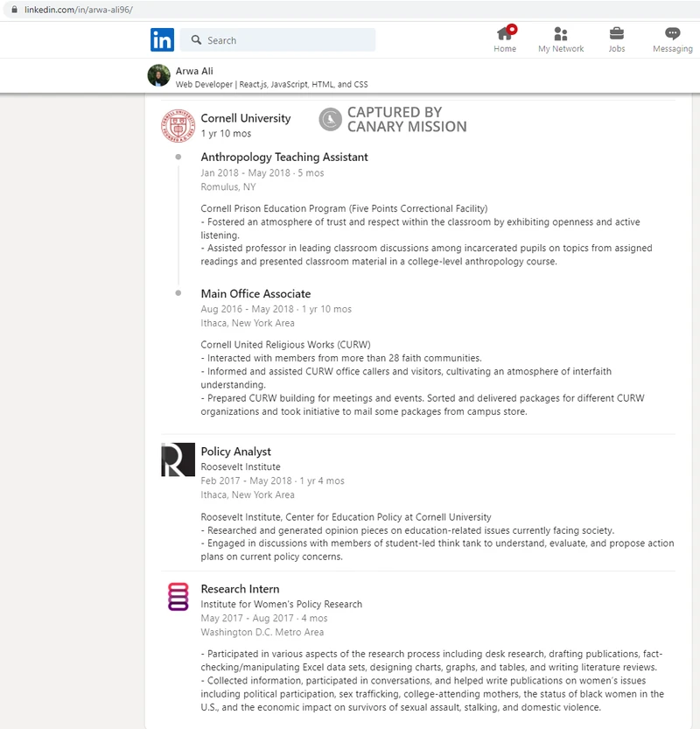
Task: Click 'Jan 2018 - May 2018 · 5 mos' text
Action: tap(262, 173)
